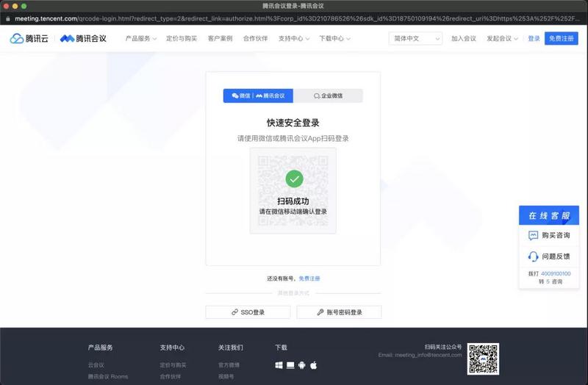Click the Mac desktop download icon in footer
This screenshot has height=385, width=588.
290,365
